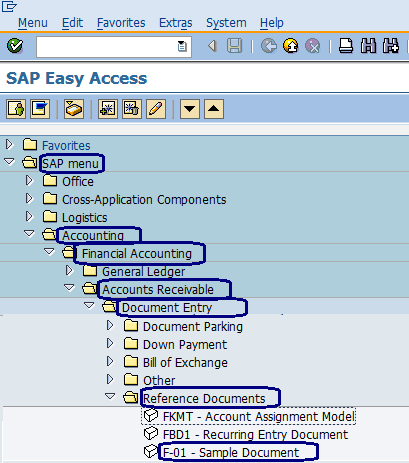Expand the General Ledger node
409x463 pixels.
[x=69, y=270]
